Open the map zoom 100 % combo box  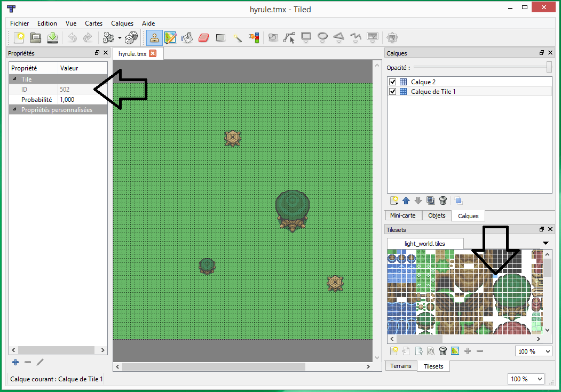[526, 379]
